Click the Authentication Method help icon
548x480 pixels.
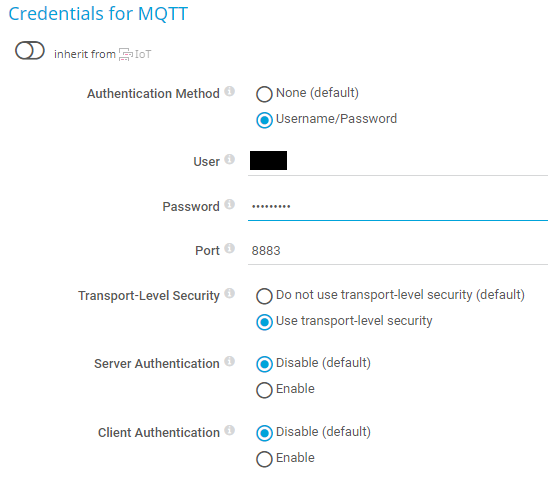229,91
